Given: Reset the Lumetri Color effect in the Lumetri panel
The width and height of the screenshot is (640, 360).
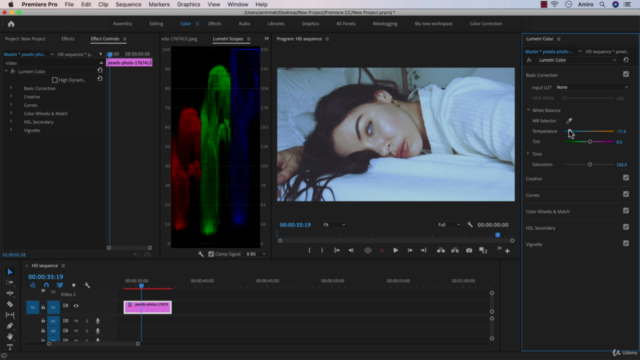Looking at the screenshot, I should (x=626, y=60).
